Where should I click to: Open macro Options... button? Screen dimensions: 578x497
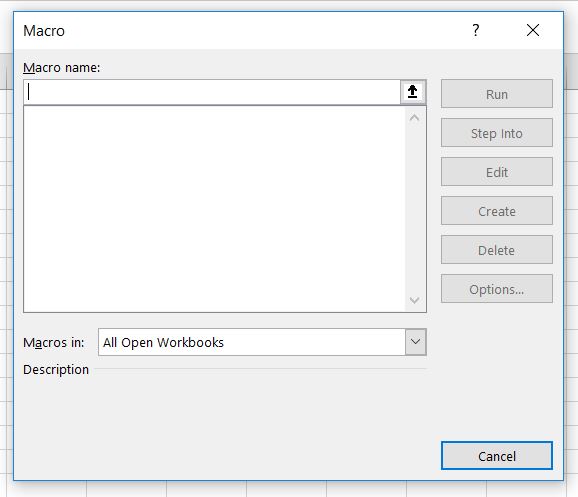(497, 289)
